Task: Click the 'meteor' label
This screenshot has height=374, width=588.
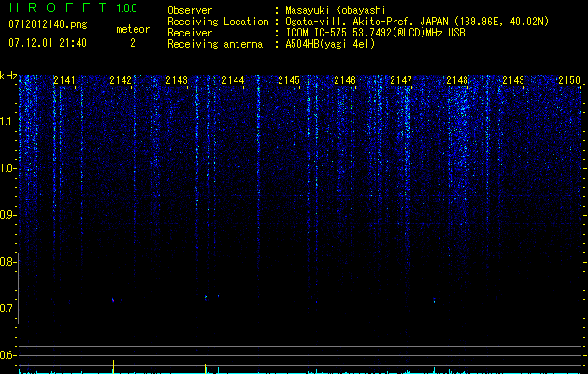Action: (x=133, y=29)
